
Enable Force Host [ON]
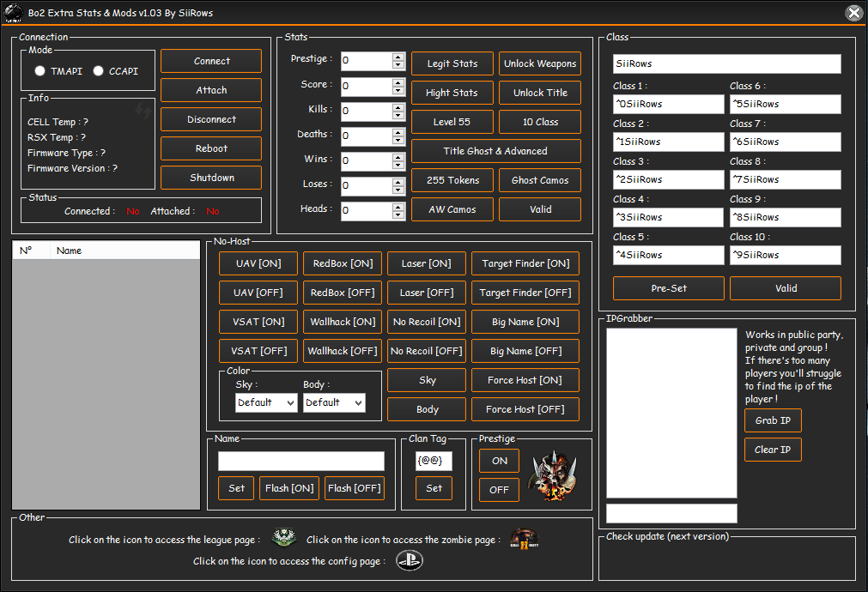pyautogui.click(x=525, y=380)
